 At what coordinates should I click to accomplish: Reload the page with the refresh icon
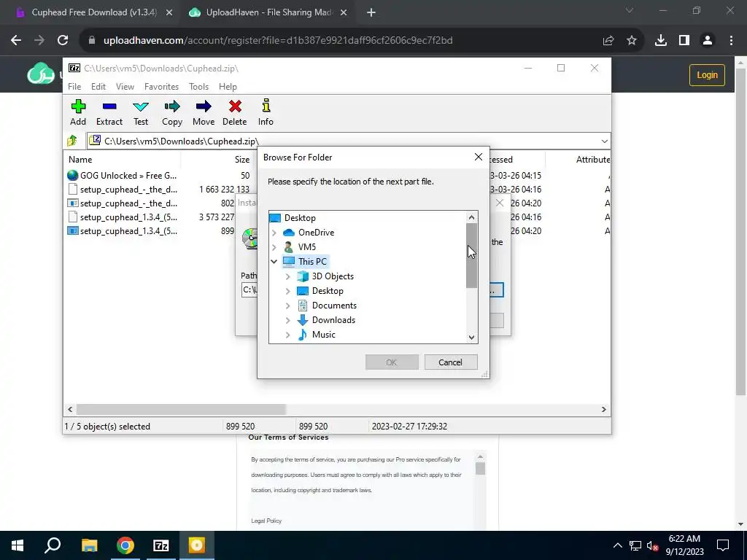pyautogui.click(x=63, y=41)
